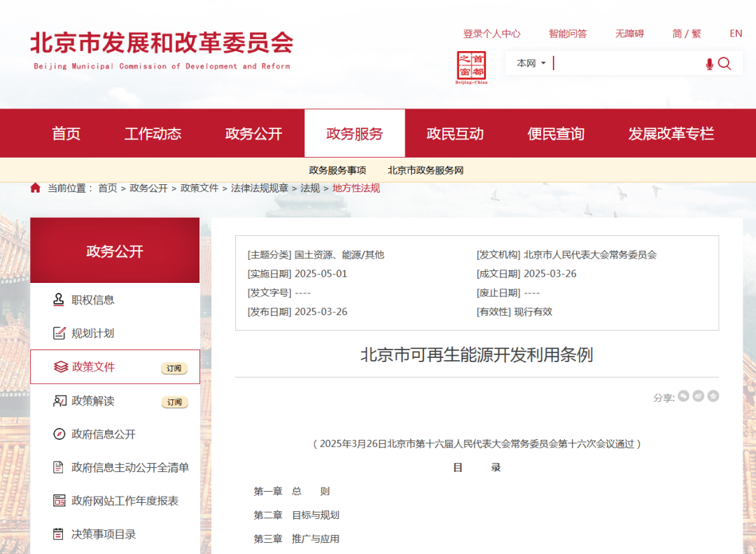Viewport: 756px width, 554px height.
Task: Click the 政务服务事项 submenu link
Action: click(x=337, y=170)
